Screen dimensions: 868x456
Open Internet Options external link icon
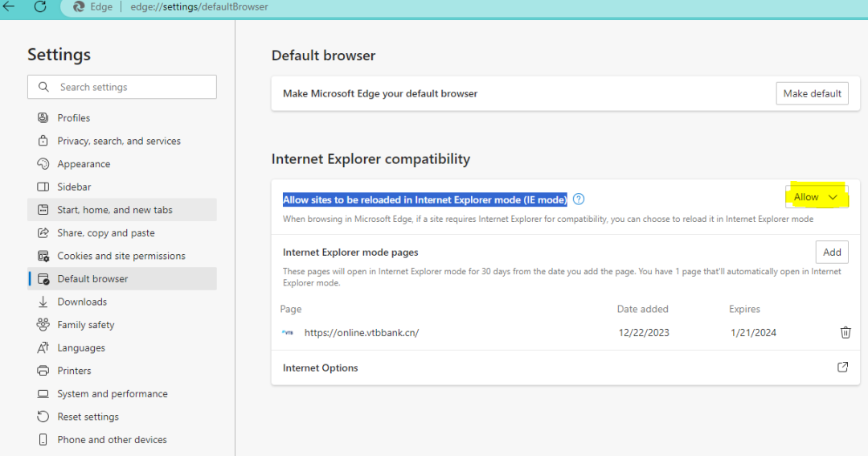click(x=842, y=368)
